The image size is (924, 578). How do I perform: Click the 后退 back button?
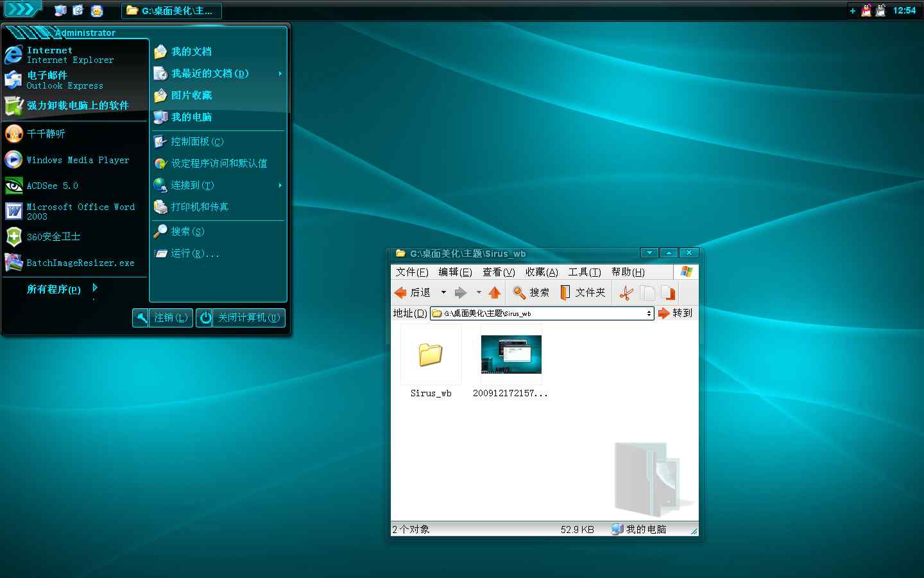coord(413,293)
